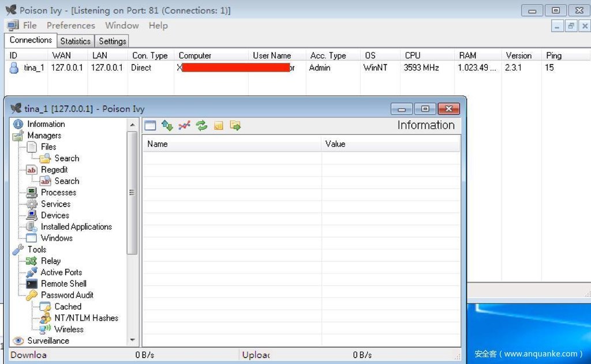Sort by the User Name column header
Image resolution: width=591 pixels, height=364 pixels.
(277, 55)
